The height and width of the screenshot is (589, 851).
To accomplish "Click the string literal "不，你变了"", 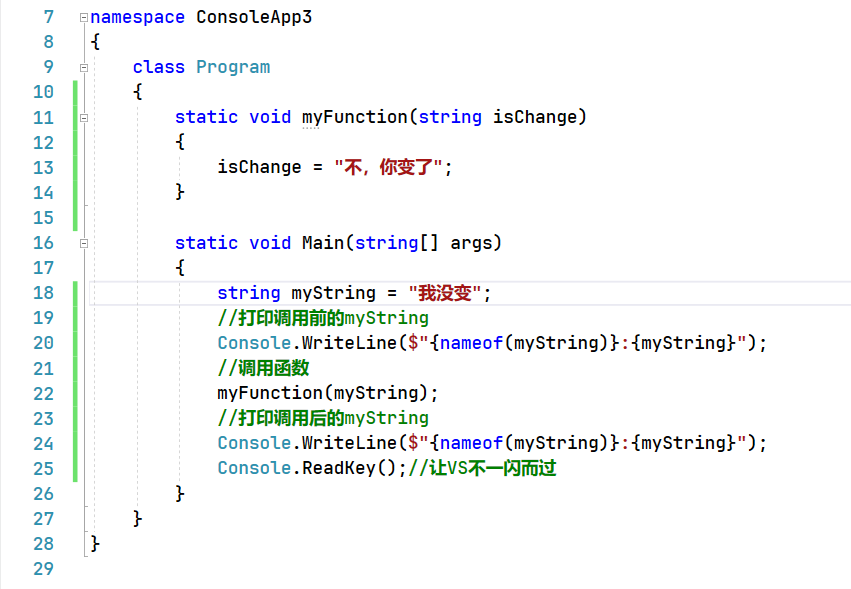I will [x=389, y=167].
